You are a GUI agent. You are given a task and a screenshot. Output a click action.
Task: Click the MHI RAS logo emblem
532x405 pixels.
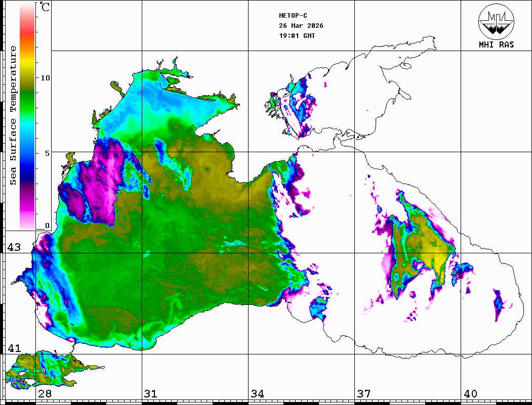click(x=496, y=21)
